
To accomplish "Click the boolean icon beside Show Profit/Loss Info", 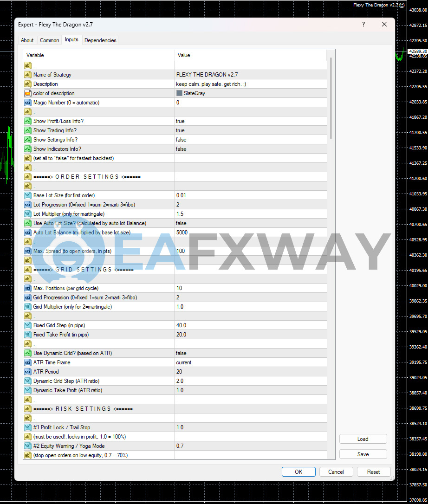I will 28,121.
